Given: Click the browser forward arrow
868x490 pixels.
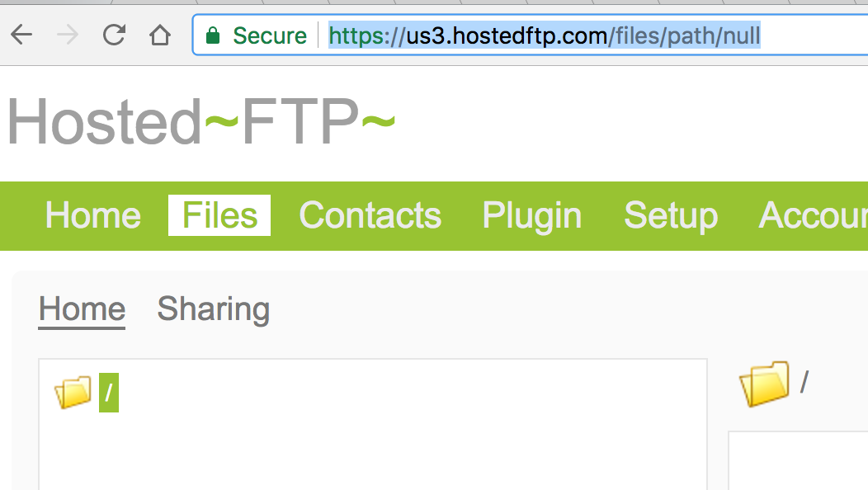Looking at the screenshot, I should [68, 35].
